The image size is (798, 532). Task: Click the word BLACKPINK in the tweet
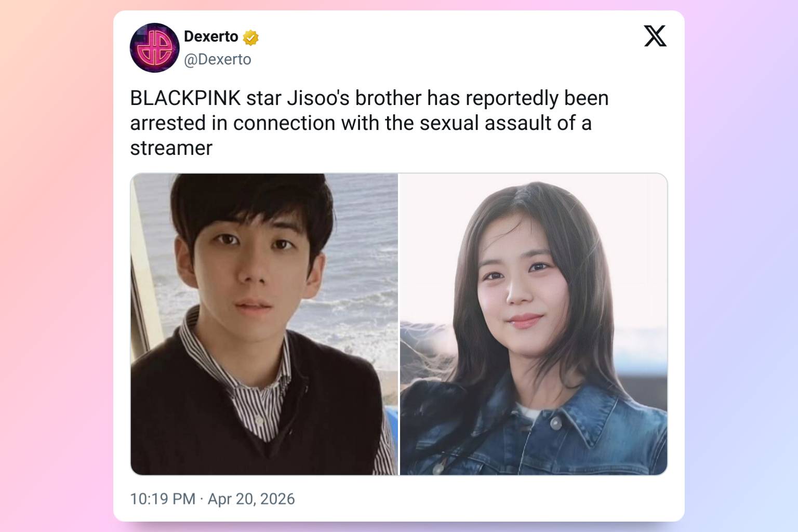tap(185, 98)
